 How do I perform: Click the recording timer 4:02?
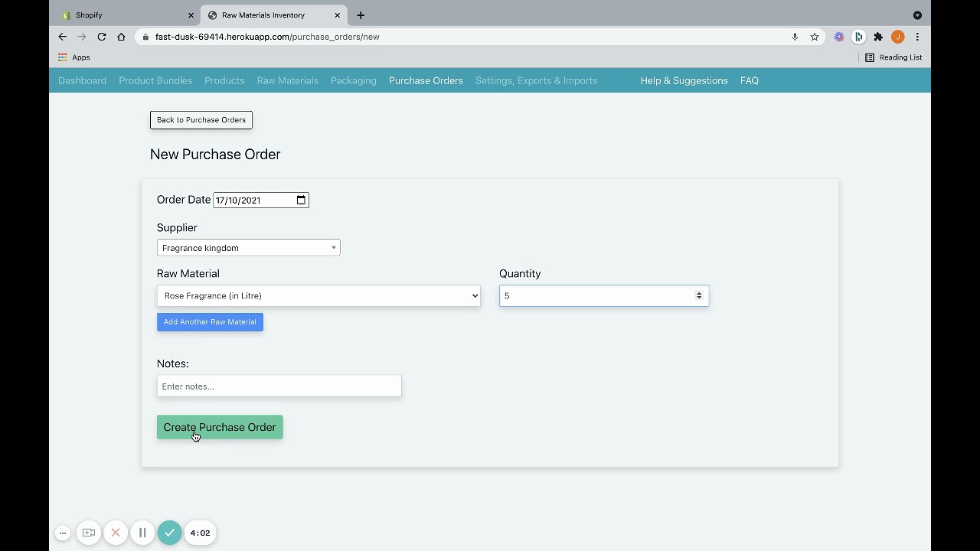click(201, 533)
